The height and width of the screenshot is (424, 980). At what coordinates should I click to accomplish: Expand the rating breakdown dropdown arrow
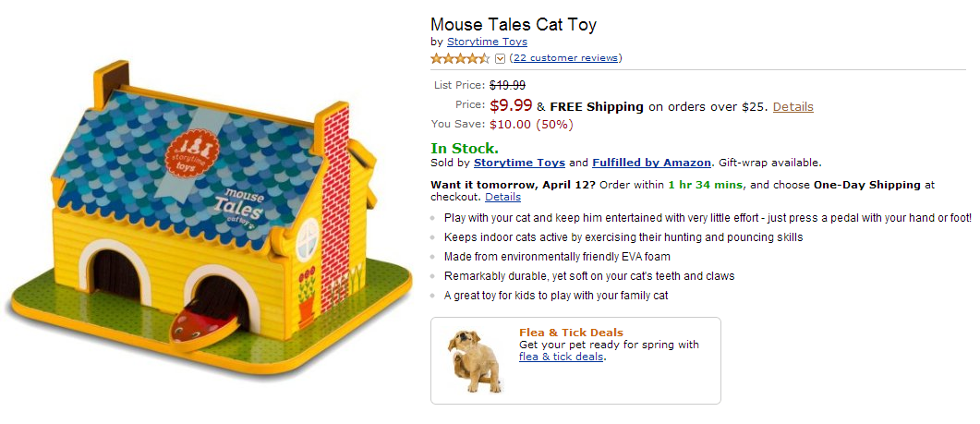501,58
